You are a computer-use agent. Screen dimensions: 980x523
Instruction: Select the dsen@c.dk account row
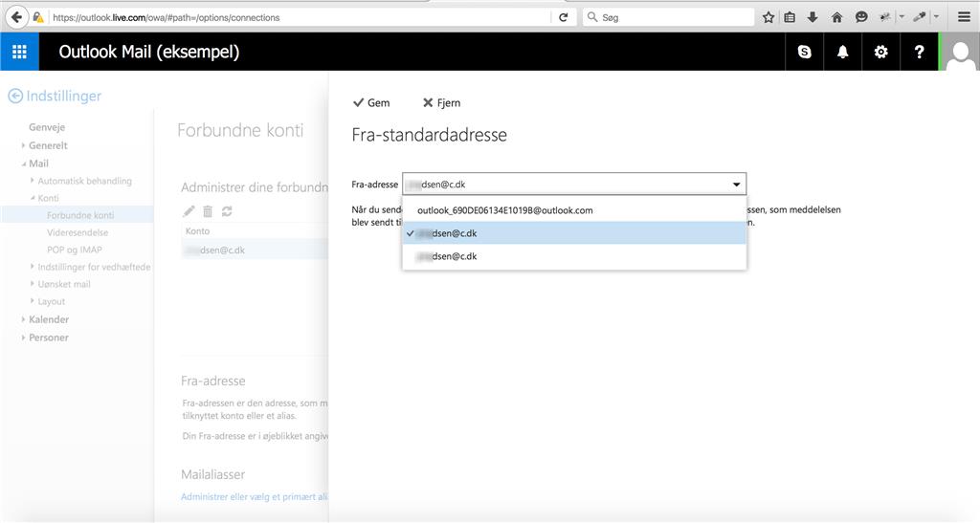coord(255,251)
